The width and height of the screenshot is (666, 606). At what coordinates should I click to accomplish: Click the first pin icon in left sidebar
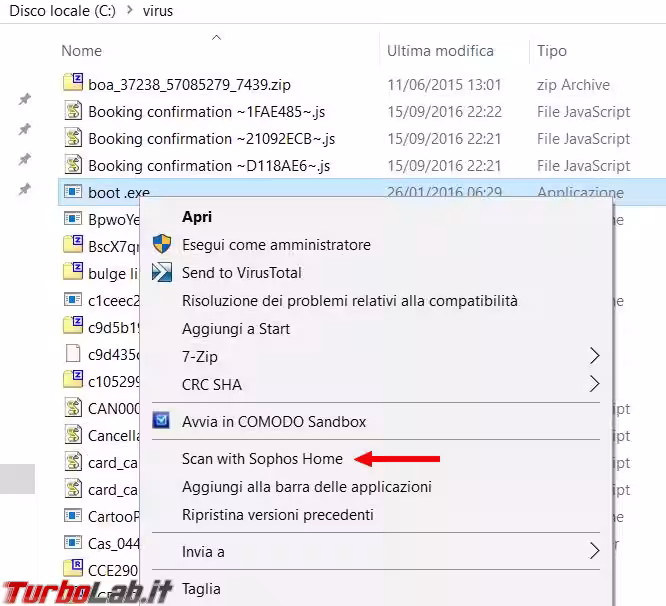tap(25, 100)
